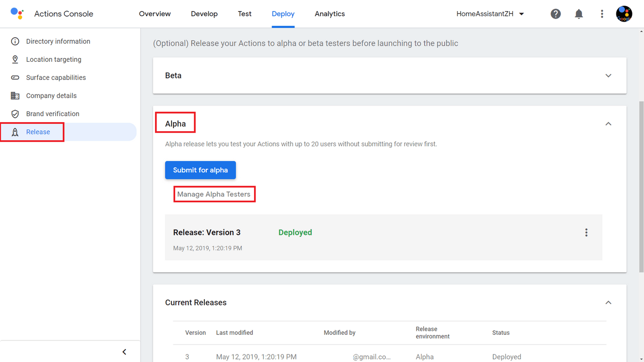Open the notifications bell

click(x=579, y=14)
